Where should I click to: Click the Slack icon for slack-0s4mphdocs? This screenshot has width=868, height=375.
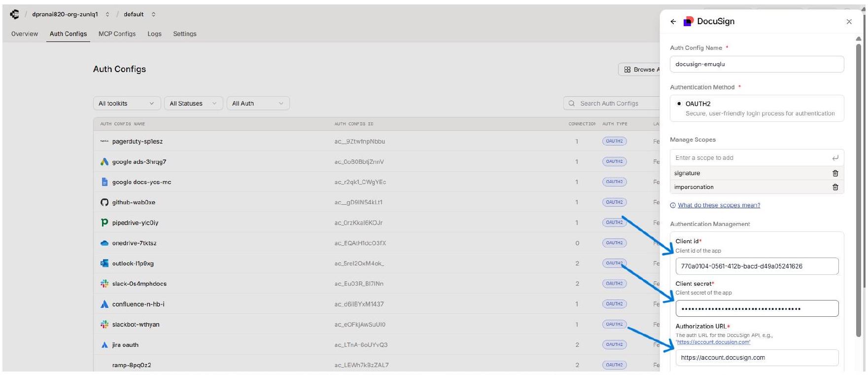click(104, 284)
